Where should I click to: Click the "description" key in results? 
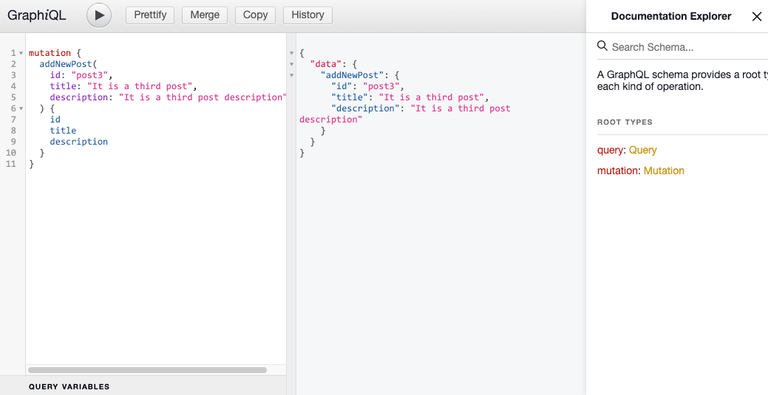coord(365,108)
